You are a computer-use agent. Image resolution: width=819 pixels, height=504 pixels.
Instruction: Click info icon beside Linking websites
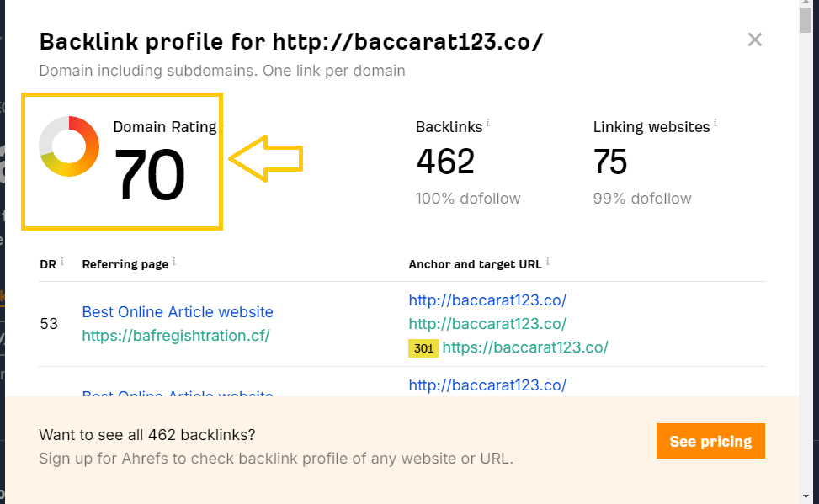click(715, 123)
